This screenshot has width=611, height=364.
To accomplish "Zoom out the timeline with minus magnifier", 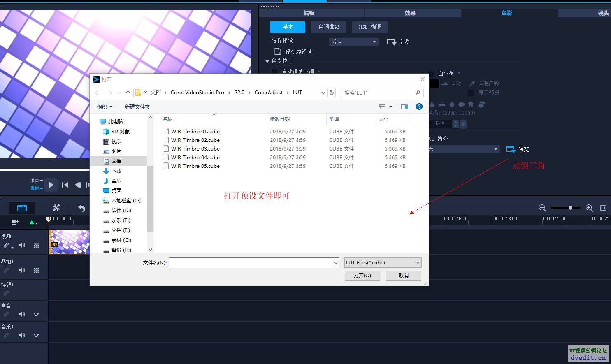I will pyautogui.click(x=543, y=208).
